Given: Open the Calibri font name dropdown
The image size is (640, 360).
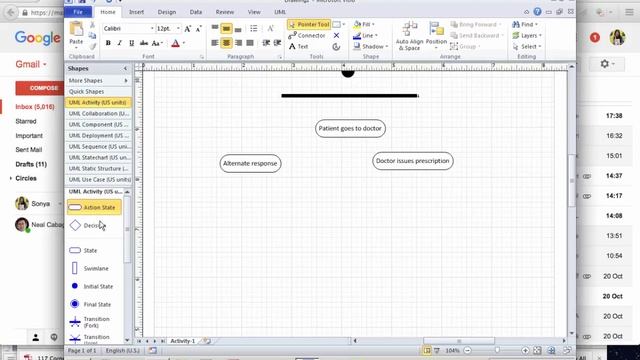Looking at the screenshot, I should pyautogui.click(x=152, y=29).
